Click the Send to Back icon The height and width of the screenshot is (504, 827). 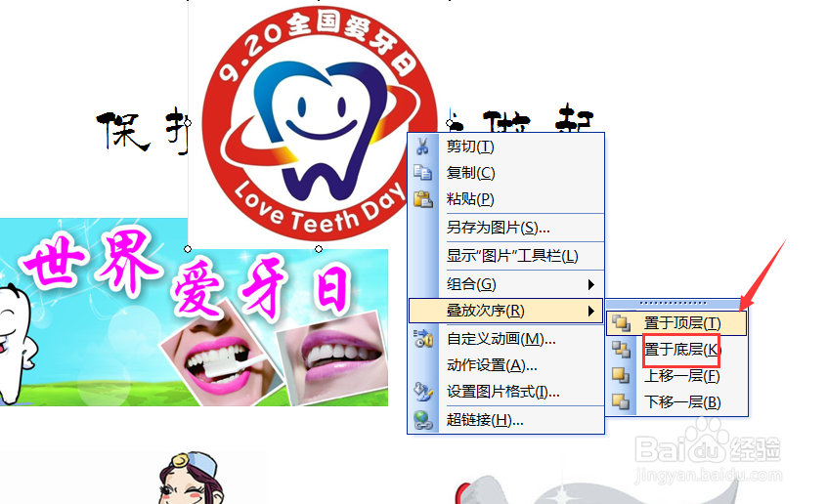click(621, 349)
